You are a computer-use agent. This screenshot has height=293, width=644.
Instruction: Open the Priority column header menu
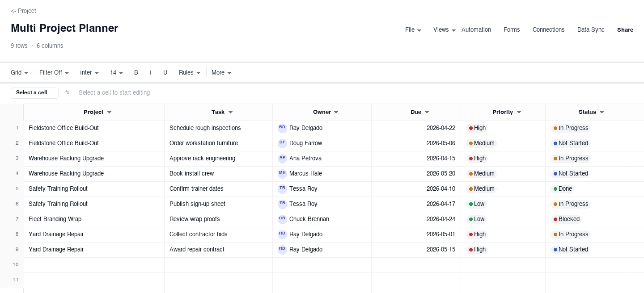(519, 112)
